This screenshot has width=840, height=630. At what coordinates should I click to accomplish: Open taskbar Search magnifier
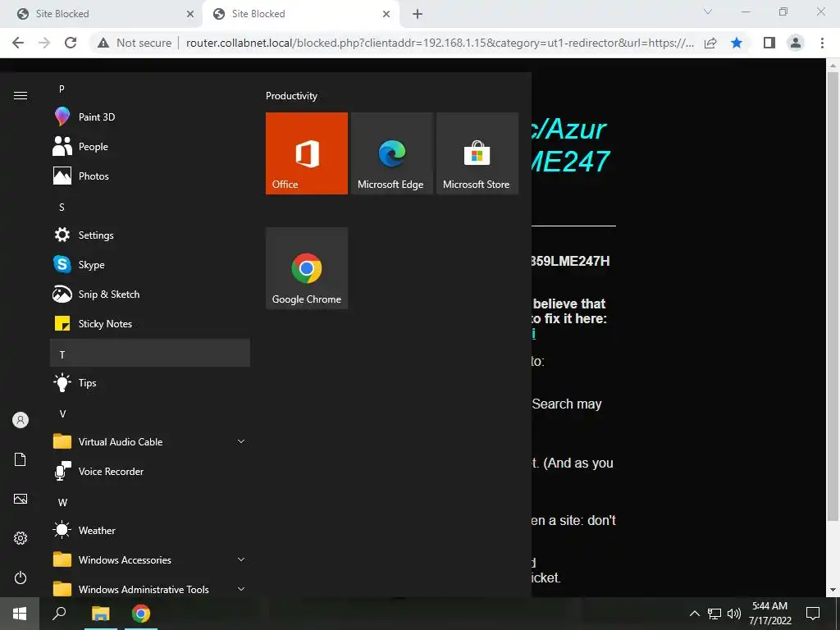59,614
